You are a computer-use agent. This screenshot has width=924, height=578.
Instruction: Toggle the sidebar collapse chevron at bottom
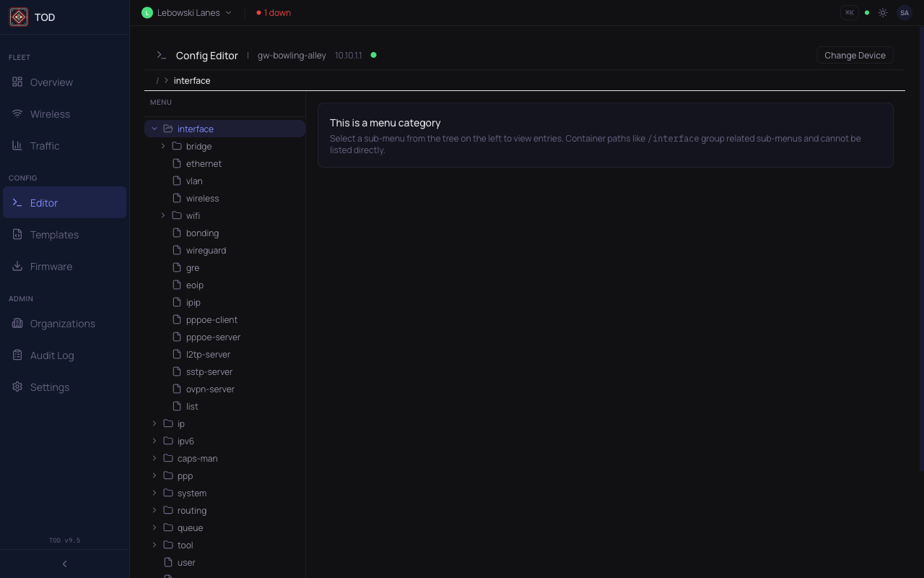(64, 564)
